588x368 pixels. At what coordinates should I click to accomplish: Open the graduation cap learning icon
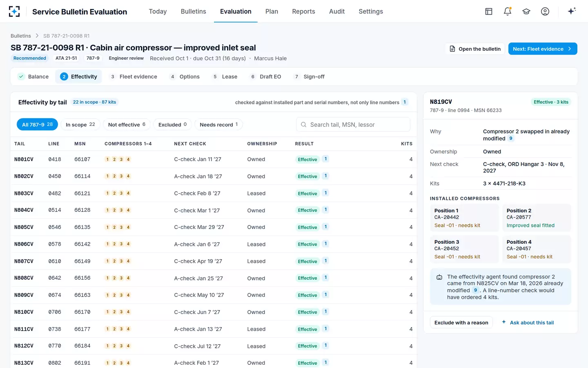click(526, 11)
